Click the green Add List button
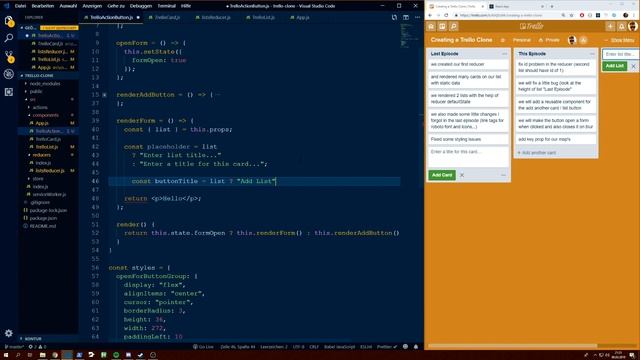This screenshot has width=640, height=360. pos(614,66)
